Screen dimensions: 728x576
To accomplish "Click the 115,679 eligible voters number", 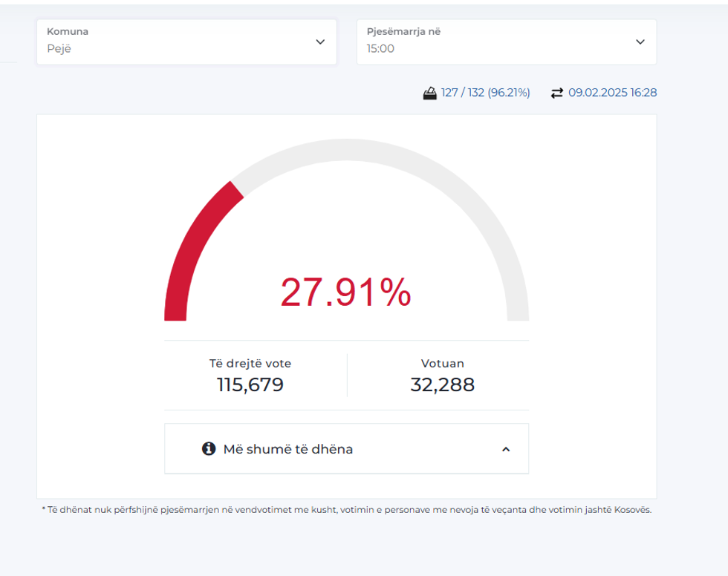I will tap(250, 384).
